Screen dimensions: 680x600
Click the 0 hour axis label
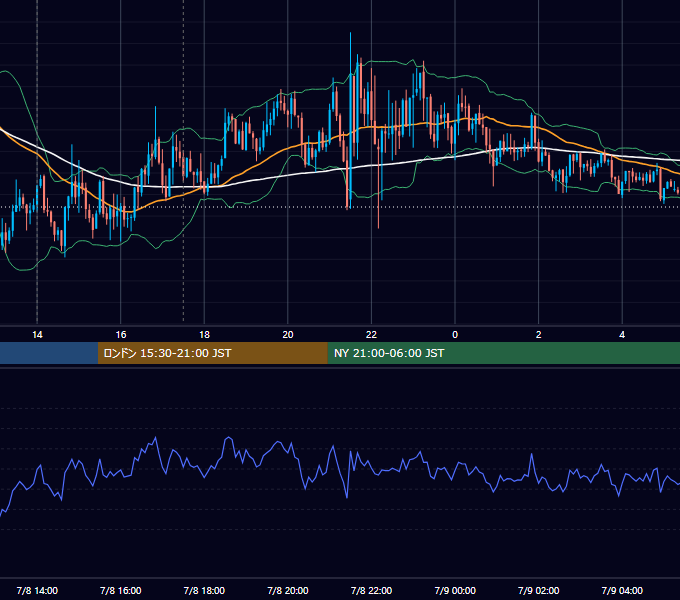(x=455, y=335)
